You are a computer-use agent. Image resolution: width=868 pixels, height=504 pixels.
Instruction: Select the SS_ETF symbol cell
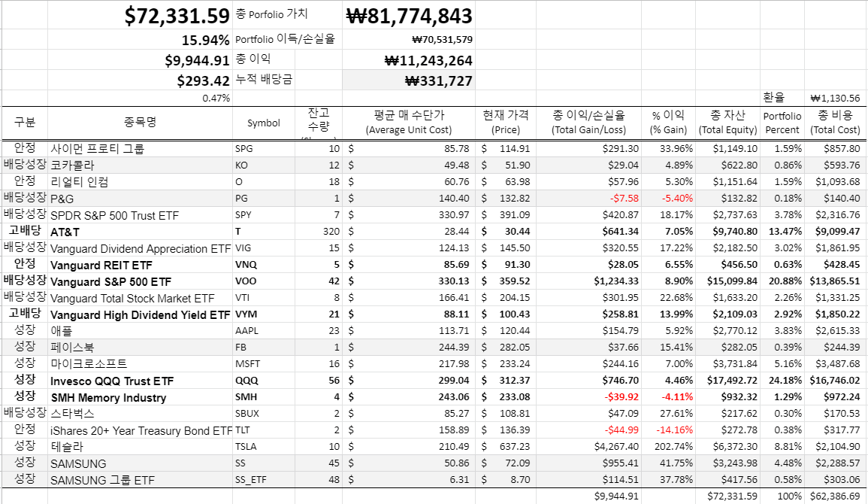click(x=264, y=480)
